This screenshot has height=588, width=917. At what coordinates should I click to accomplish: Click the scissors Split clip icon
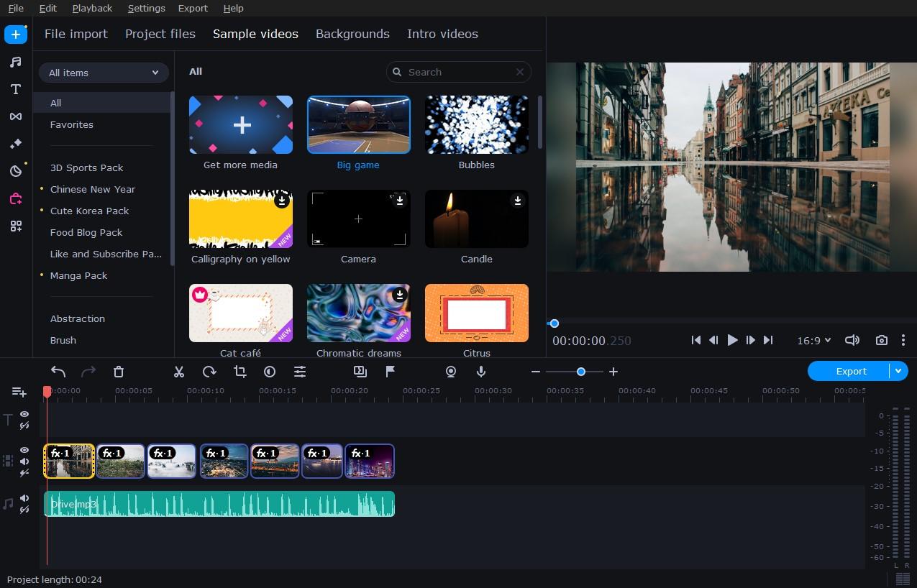click(179, 372)
